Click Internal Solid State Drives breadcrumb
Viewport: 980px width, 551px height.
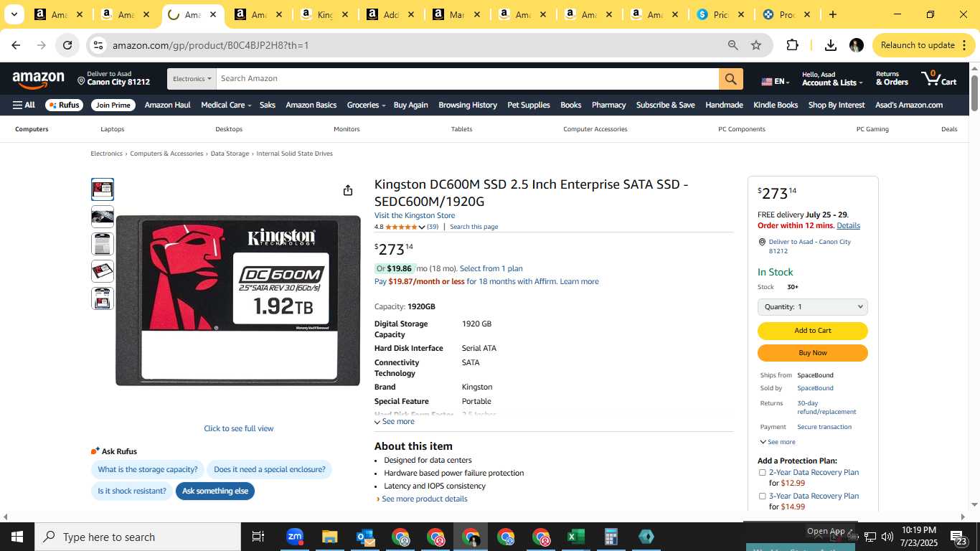click(x=294, y=154)
